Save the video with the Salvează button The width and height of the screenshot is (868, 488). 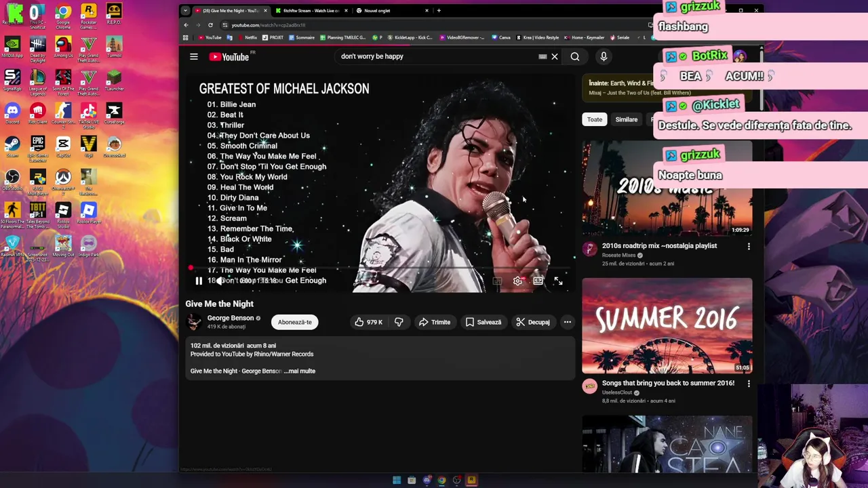click(x=484, y=322)
